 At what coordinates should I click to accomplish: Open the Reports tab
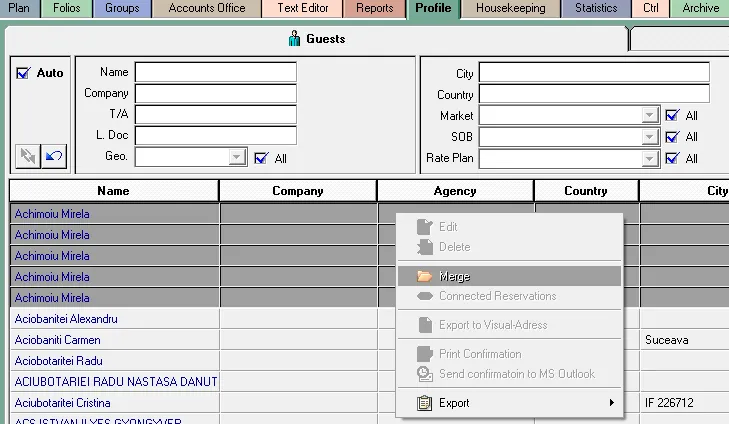pos(375,8)
